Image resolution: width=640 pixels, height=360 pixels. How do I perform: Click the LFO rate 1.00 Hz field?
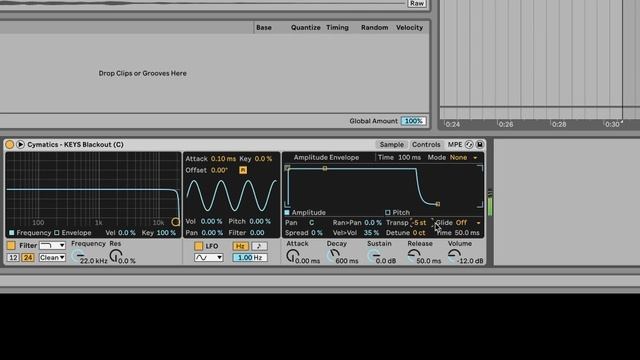[250, 258]
